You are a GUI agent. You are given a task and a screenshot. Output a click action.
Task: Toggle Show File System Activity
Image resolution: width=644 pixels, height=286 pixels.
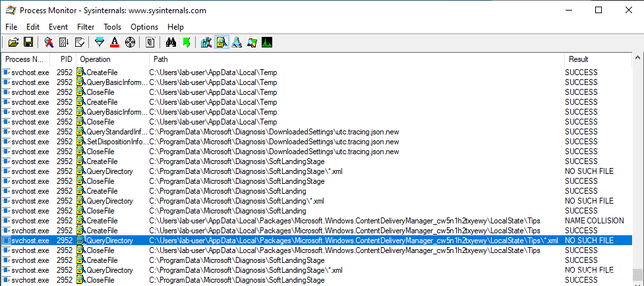tap(221, 42)
